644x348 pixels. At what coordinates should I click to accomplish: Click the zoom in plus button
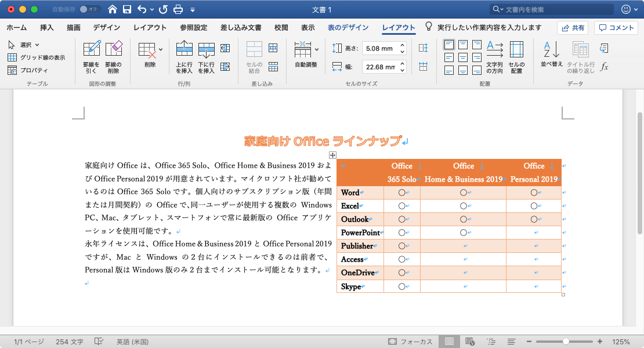click(600, 342)
